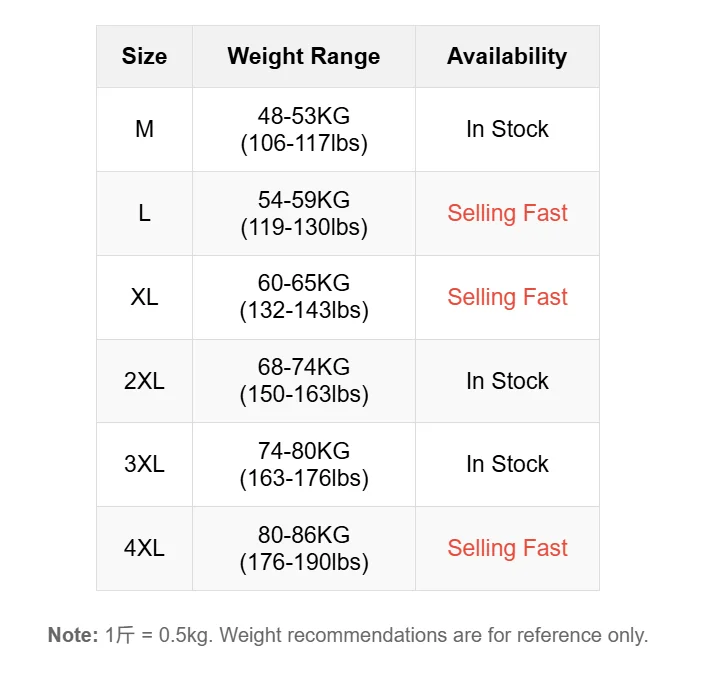This screenshot has width=728, height=686.
Task: Click the 80-86KG weight range cell
Action: pyautogui.click(x=303, y=548)
